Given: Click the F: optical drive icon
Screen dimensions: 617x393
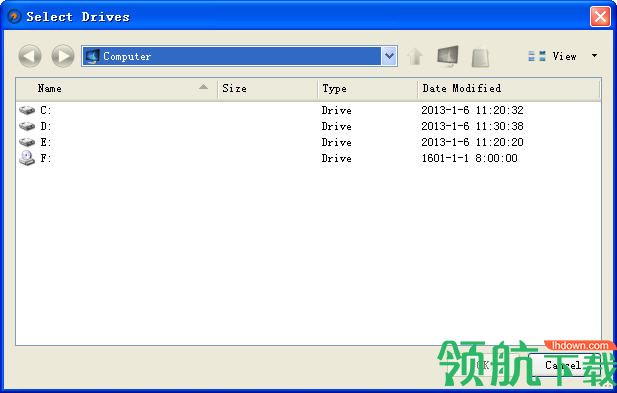Looking at the screenshot, I should click(x=27, y=158).
